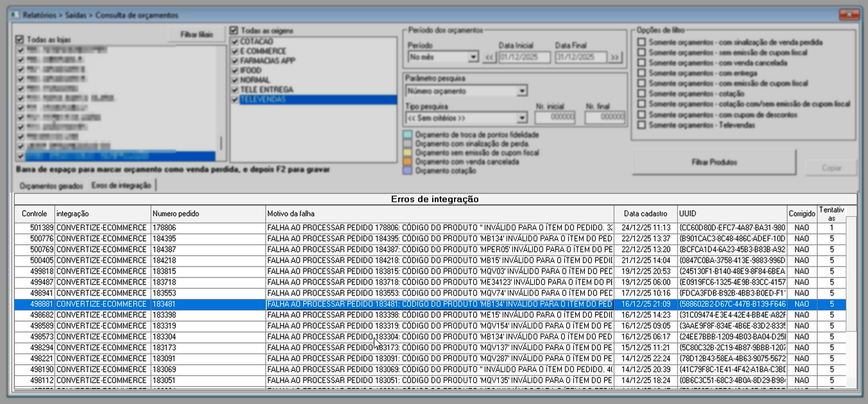868x404 pixels.
Task: Uncheck the TELEVENDAS origin checkbox
Action: click(x=236, y=100)
